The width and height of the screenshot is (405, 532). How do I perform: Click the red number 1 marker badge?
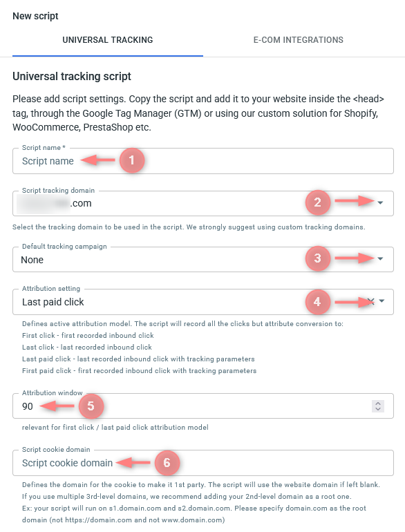tap(132, 160)
